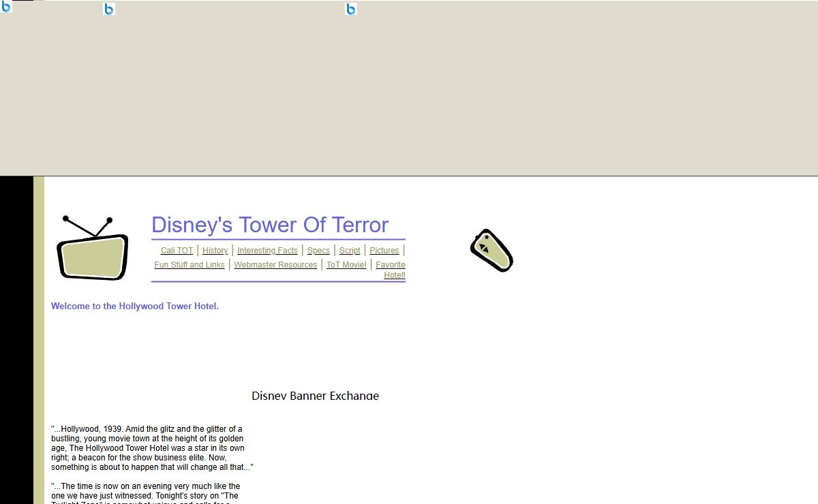Viewport: 818px width, 504px height.
Task: Visit the Interesting Facts link
Action: (x=267, y=251)
